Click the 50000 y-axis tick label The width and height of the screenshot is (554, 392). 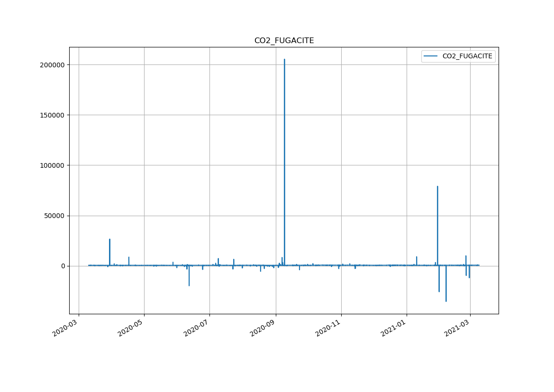tap(54, 216)
